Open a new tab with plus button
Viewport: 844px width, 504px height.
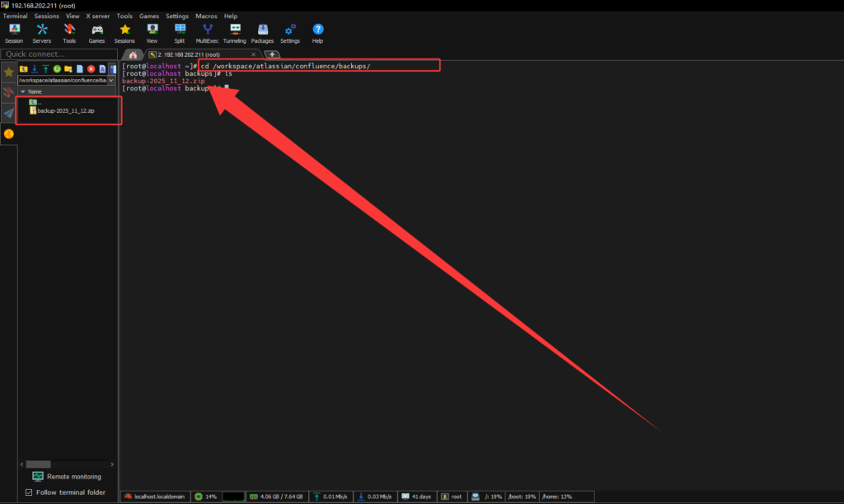tap(271, 54)
